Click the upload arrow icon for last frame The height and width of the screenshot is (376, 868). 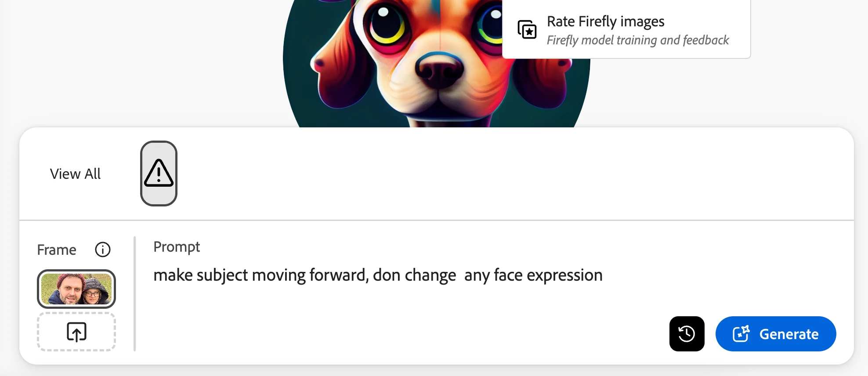coord(76,332)
